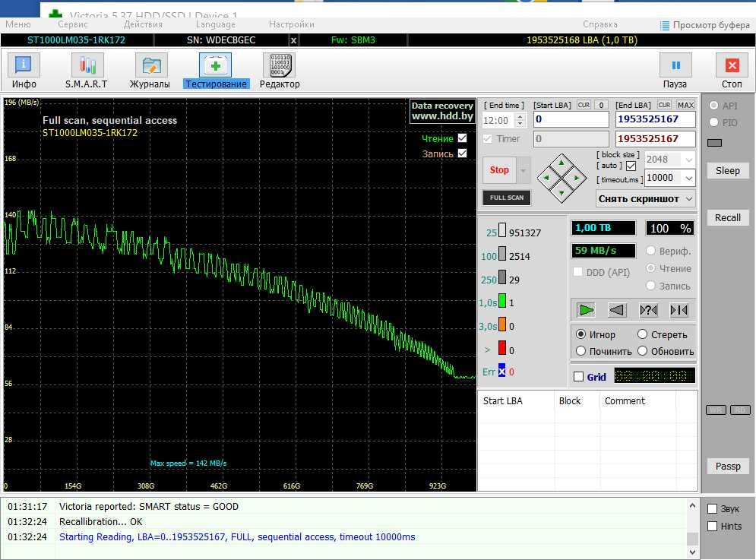756x560 pixels.
Task: Open the Справка help menu
Action: point(599,24)
